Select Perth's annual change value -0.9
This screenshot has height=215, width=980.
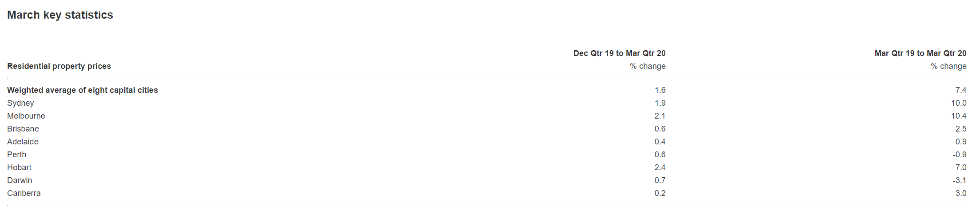pyautogui.click(x=959, y=155)
